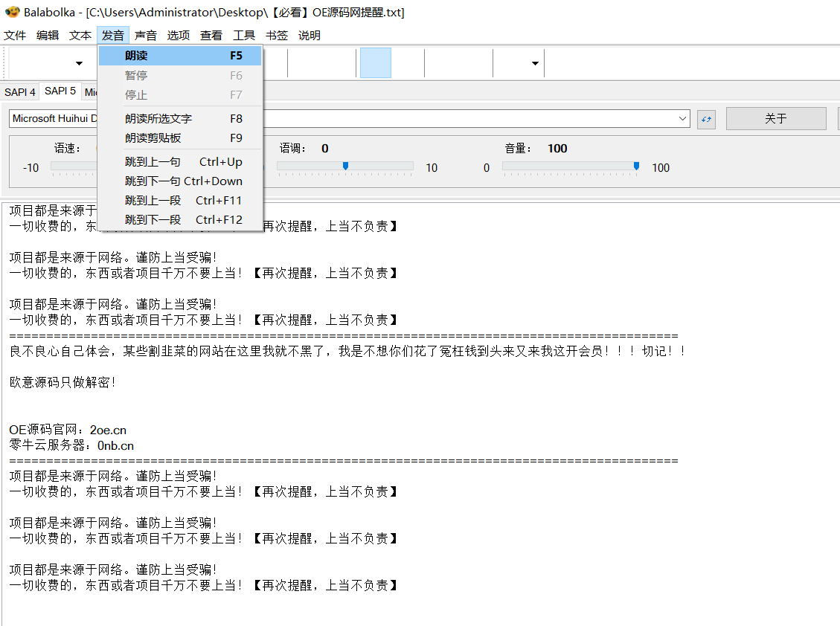Screen dimensions: 840x626
Task: Open the 说明 help menu
Action: tap(310, 36)
